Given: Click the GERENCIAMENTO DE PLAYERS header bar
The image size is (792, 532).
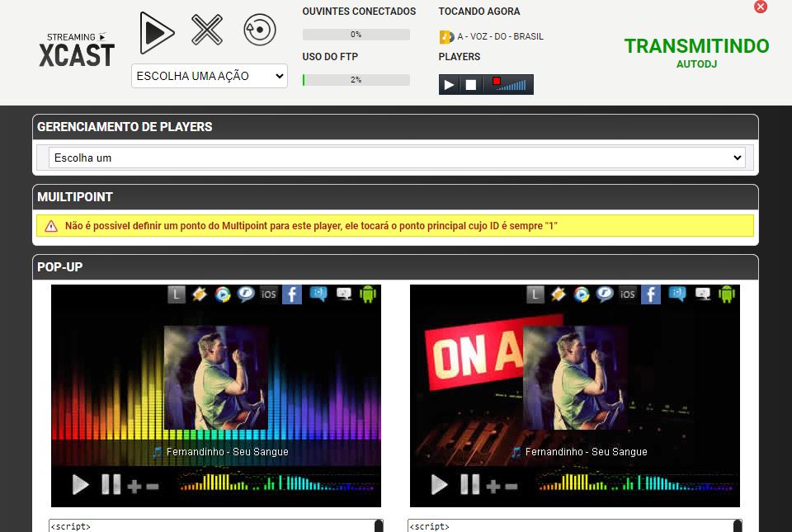Looking at the screenshot, I should coord(396,127).
